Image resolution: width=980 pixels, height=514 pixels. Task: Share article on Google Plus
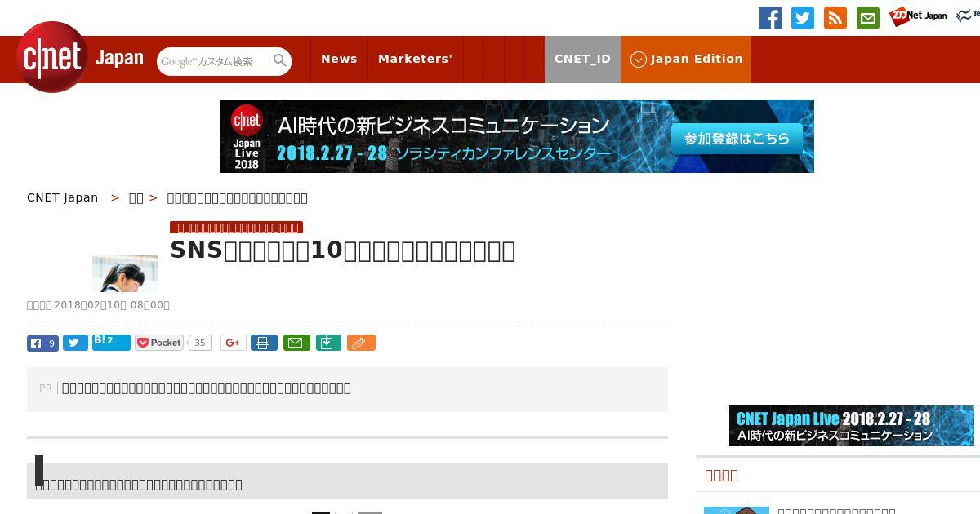point(234,343)
